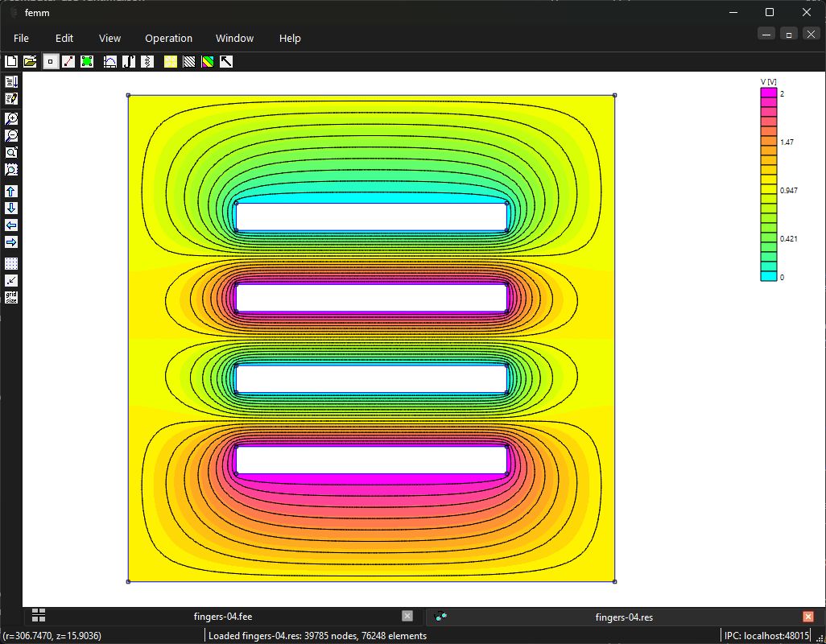Screen dimensions: 826x644
Task: Click the tab layout grid icon
Action: point(39,615)
